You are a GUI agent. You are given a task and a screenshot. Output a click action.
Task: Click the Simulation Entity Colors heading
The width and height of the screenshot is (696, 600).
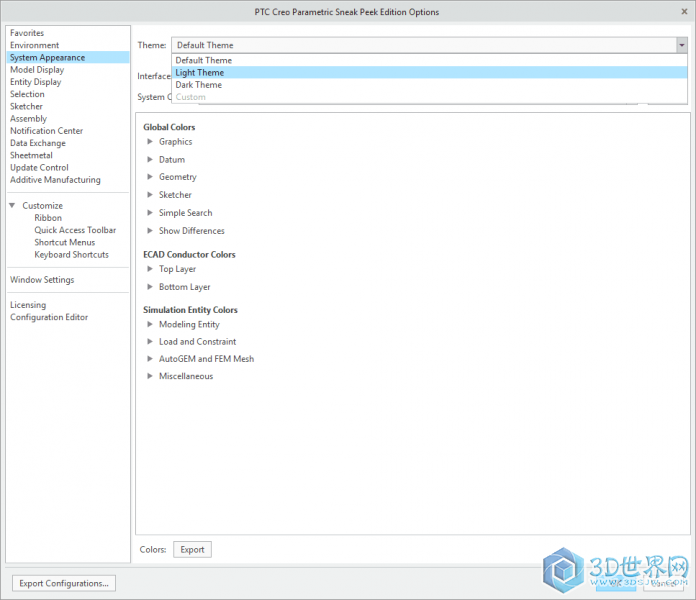pos(190,310)
